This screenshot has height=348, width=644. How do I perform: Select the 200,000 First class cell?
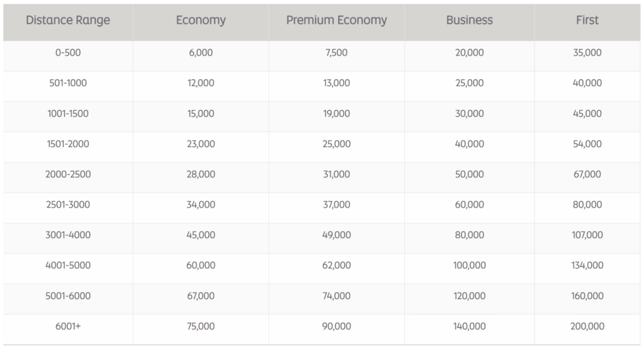[587, 327]
